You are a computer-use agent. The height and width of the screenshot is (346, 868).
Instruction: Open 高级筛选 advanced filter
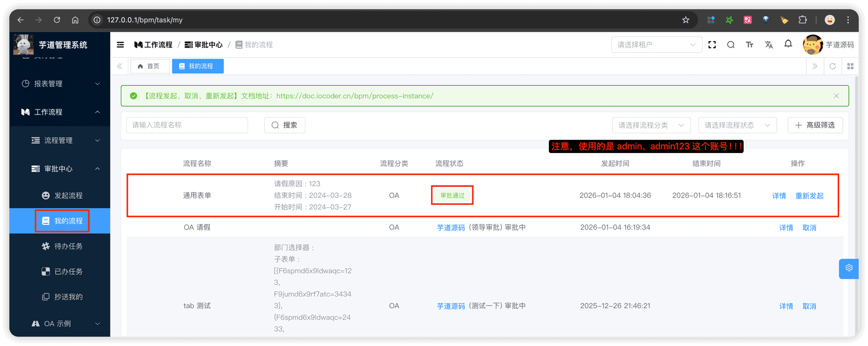(x=815, y=125)
